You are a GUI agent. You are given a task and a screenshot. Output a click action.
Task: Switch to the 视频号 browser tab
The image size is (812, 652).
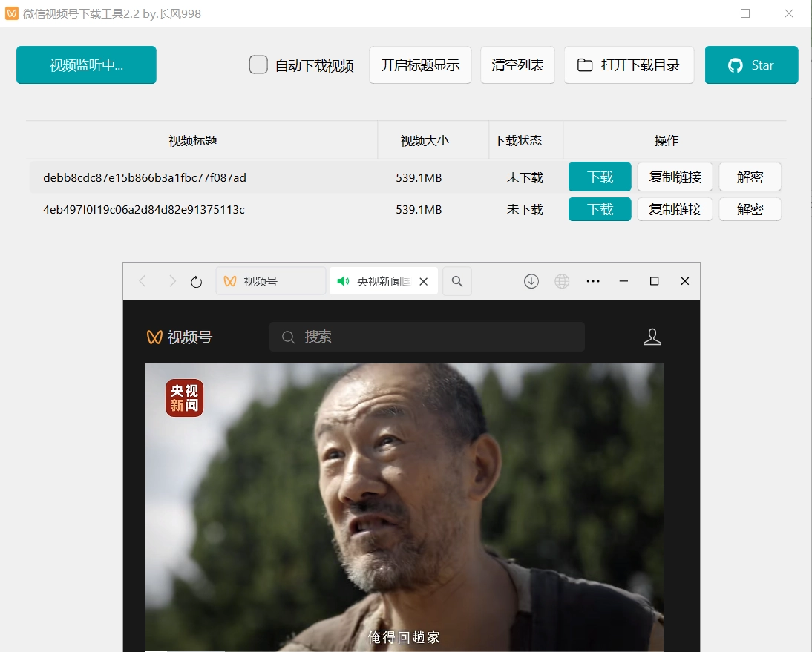click(270, 281)
